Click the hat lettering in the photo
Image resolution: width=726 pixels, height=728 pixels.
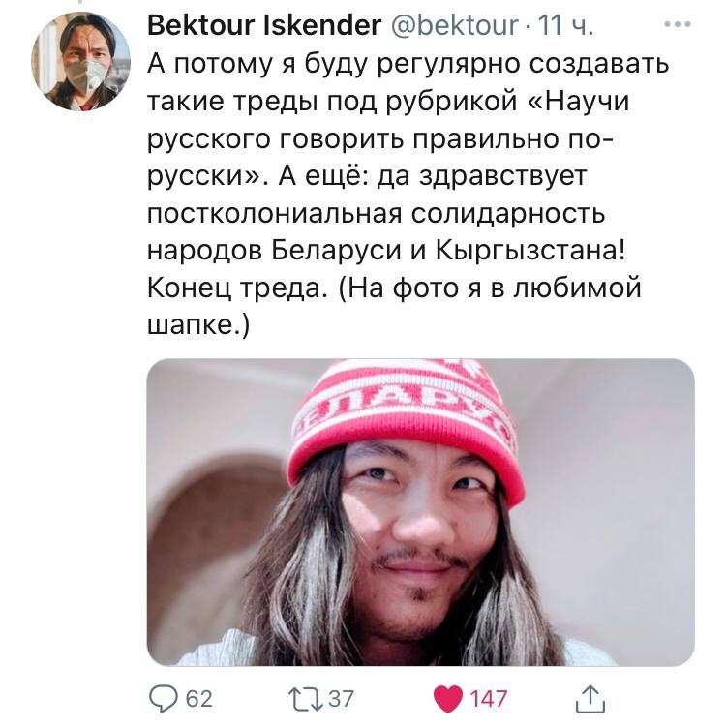click(x=402, y=404)
